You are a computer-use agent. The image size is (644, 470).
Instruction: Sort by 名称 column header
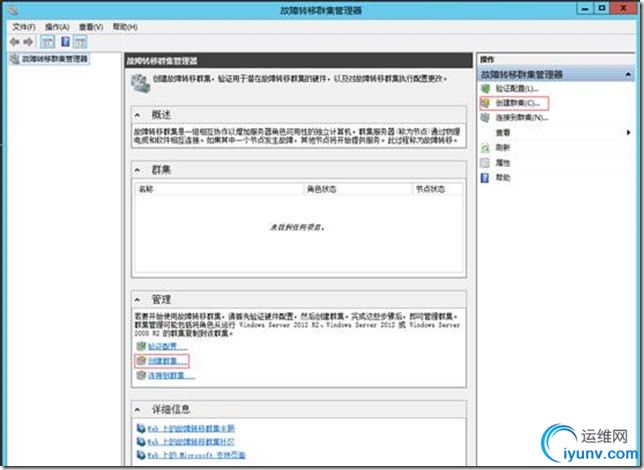point(219,189)
